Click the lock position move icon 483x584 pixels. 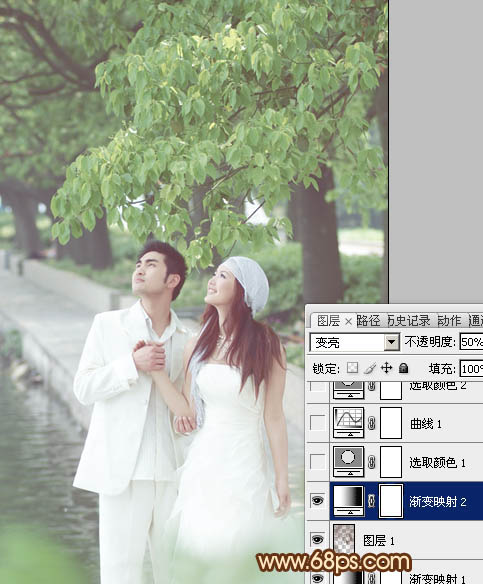click(x=387, y=368)
